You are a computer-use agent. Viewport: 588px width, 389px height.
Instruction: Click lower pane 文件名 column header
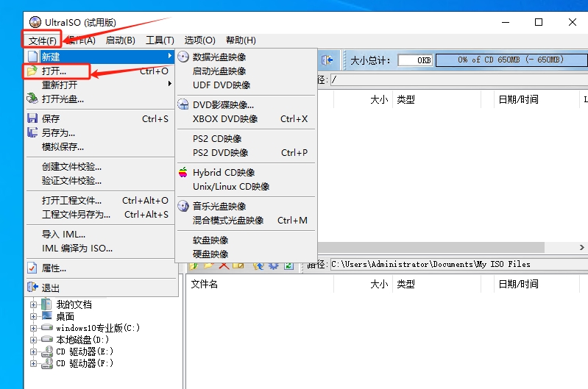coord(260,284)
